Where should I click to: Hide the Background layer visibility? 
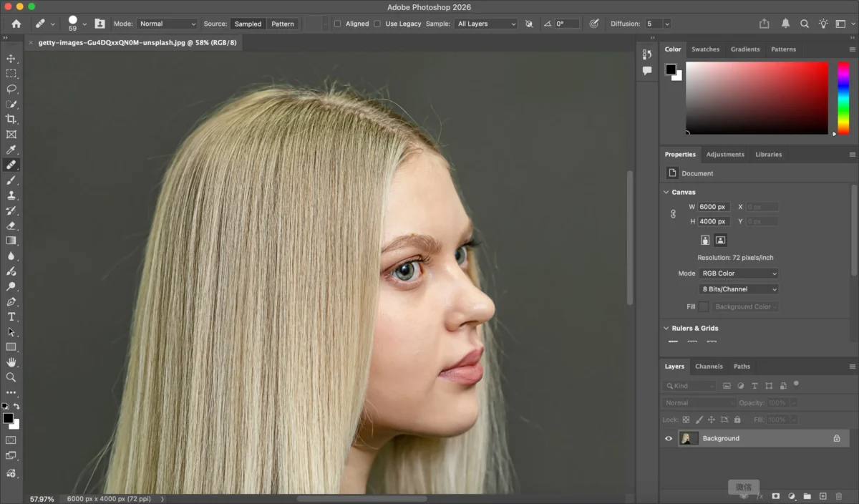tap(668, 438)
